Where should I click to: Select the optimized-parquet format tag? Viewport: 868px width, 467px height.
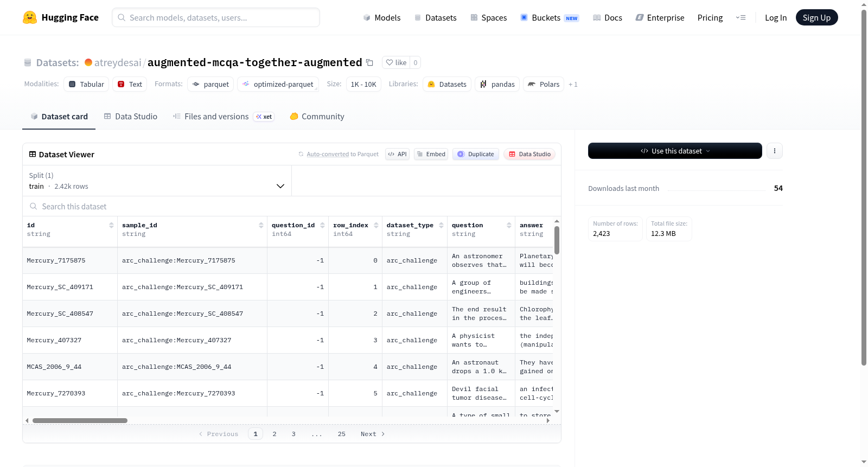[x=278, y=84]
